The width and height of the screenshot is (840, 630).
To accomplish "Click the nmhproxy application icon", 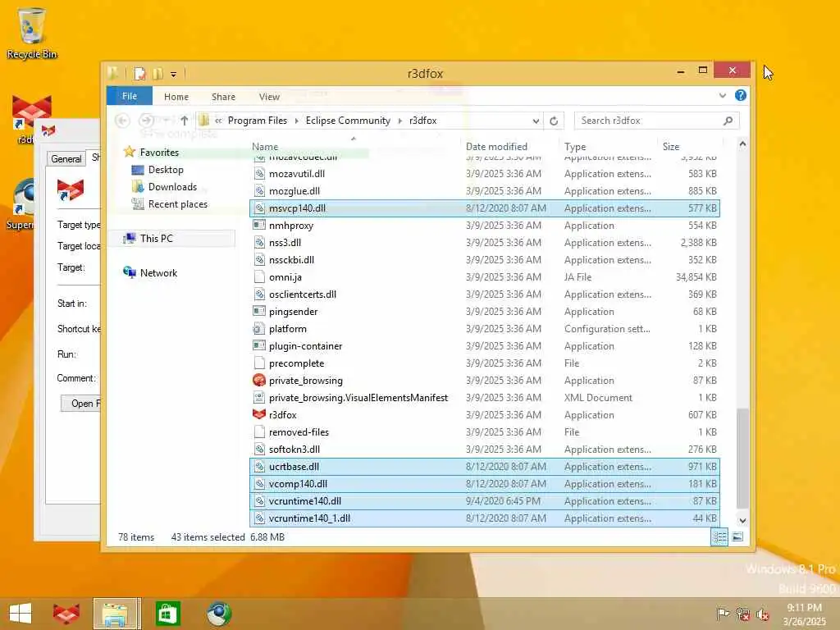I will (258, 225).
